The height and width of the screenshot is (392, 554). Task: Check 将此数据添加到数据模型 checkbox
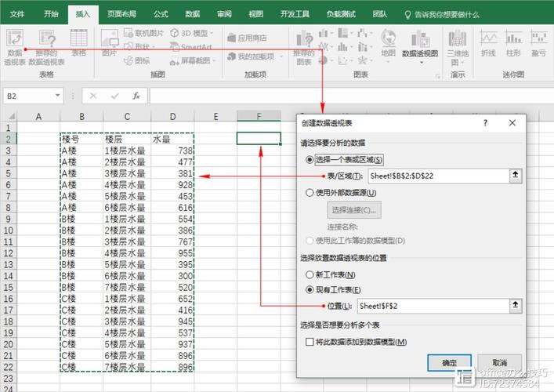pos(310,342)
